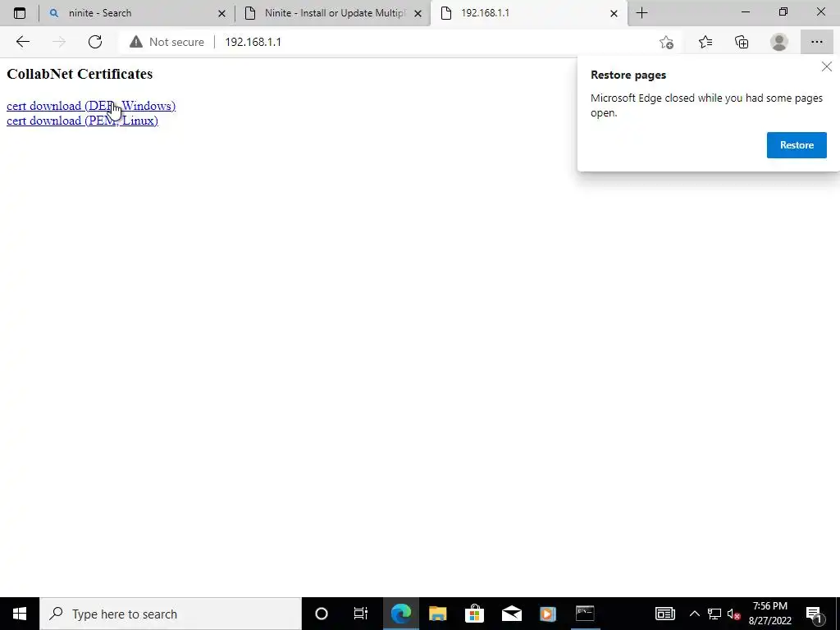Screen dimensions: 840x630
Task: Select the 192.168.1.1 tab
Action: [x=527, y=13]
